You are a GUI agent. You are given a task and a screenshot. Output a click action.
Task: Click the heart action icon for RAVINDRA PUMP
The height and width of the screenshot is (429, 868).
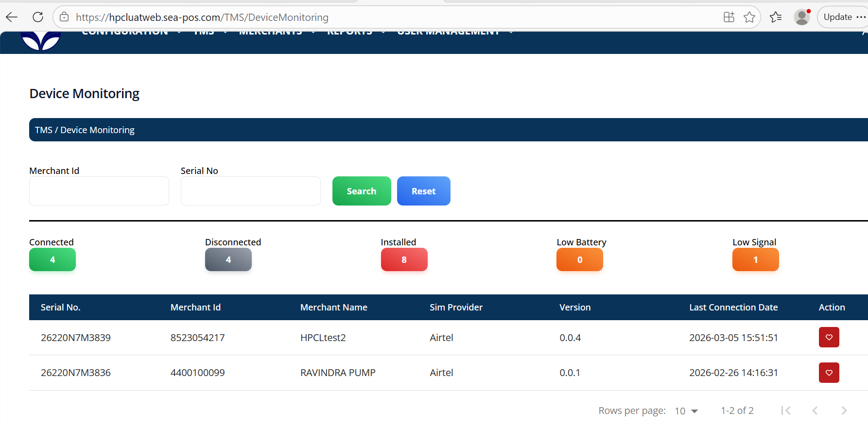[829, 373]
